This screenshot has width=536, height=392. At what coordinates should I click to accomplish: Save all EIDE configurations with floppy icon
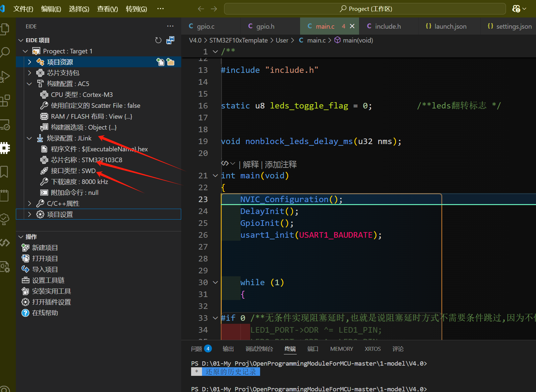[x=170, y=40]
